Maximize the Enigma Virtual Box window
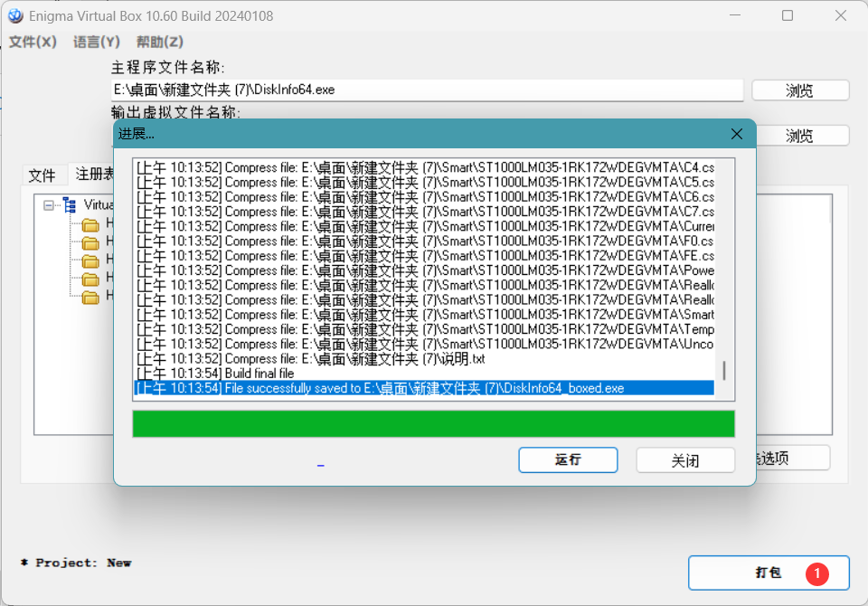The height and width of the screenshot is (606, 868). [x=788, y=15]
